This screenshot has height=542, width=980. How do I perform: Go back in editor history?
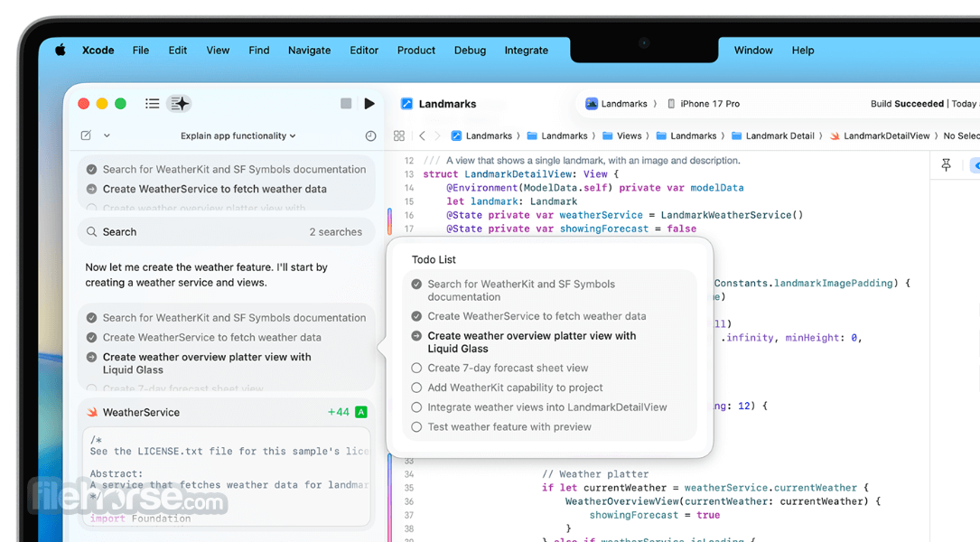tap(423, 135)
